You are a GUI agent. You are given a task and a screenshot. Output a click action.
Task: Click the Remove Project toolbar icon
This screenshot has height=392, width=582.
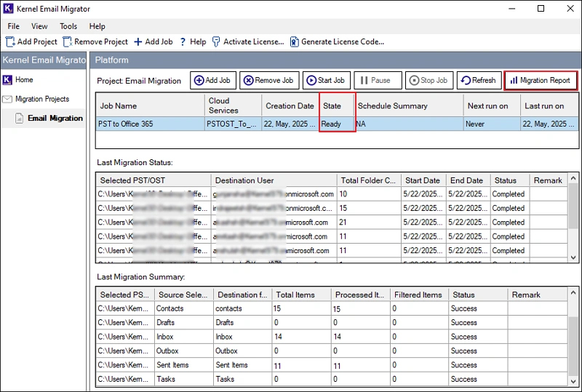pyautogui.click(x=67, y=41)
